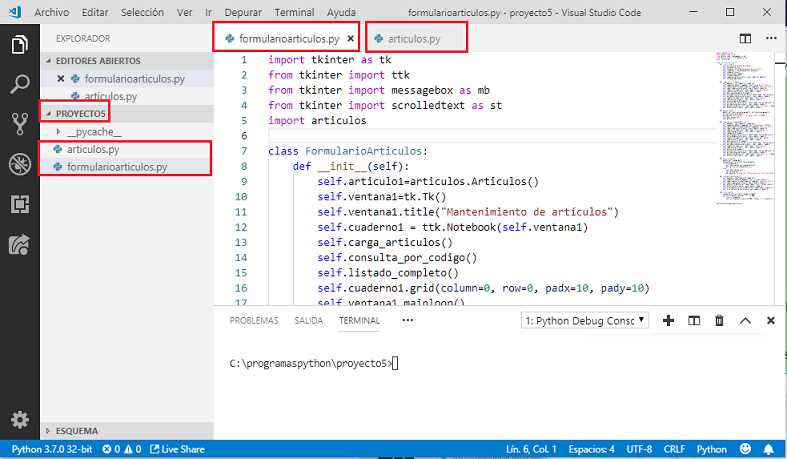Screen dimensions: 787x459
Task: Open the Ayuda menu
Action: click(341, 12)
